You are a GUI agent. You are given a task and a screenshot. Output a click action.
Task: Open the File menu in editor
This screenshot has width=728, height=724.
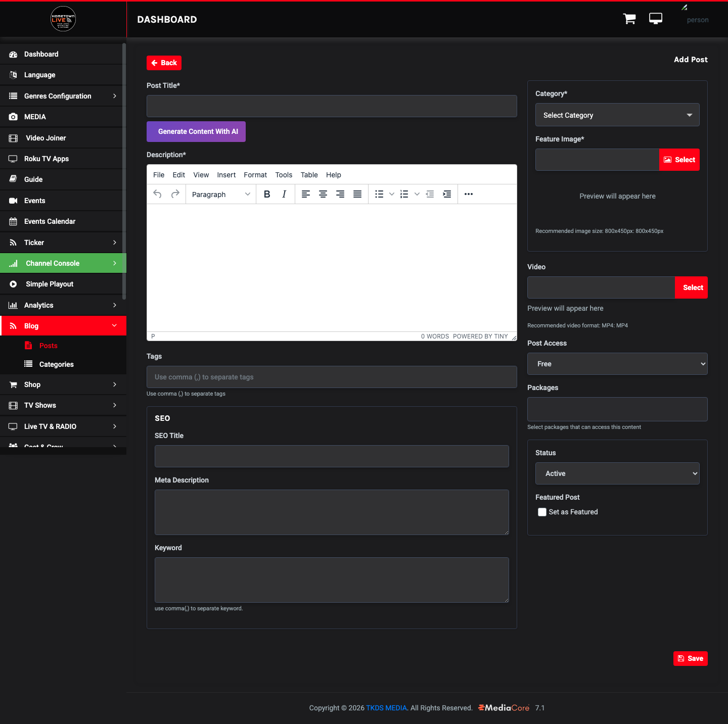pyautogui.click(x=159, y=175)
